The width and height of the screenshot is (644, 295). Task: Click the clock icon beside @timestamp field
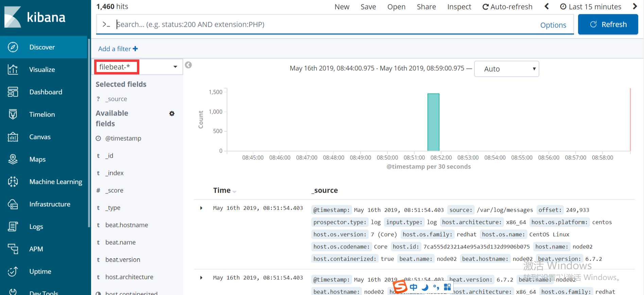tap(98, 138)
